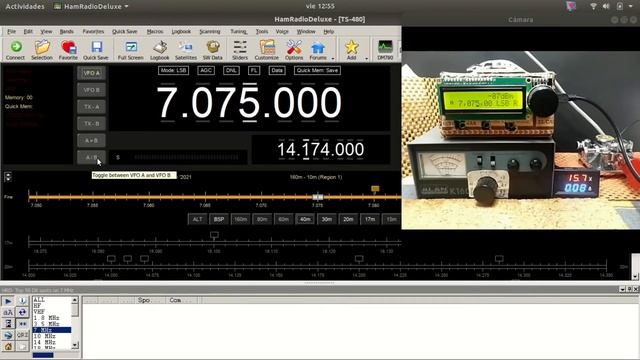Click the Quick Mem: Save button

pyautogui.click(x=317, y=70)
